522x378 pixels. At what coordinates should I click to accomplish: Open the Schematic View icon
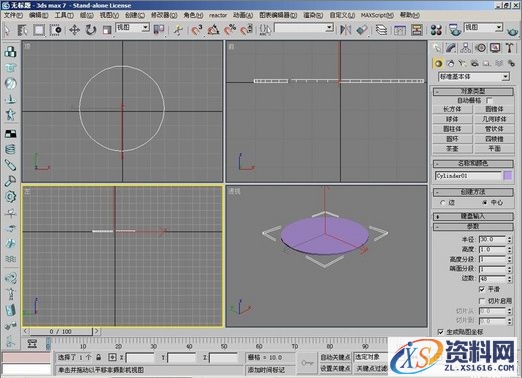[416, 30]
